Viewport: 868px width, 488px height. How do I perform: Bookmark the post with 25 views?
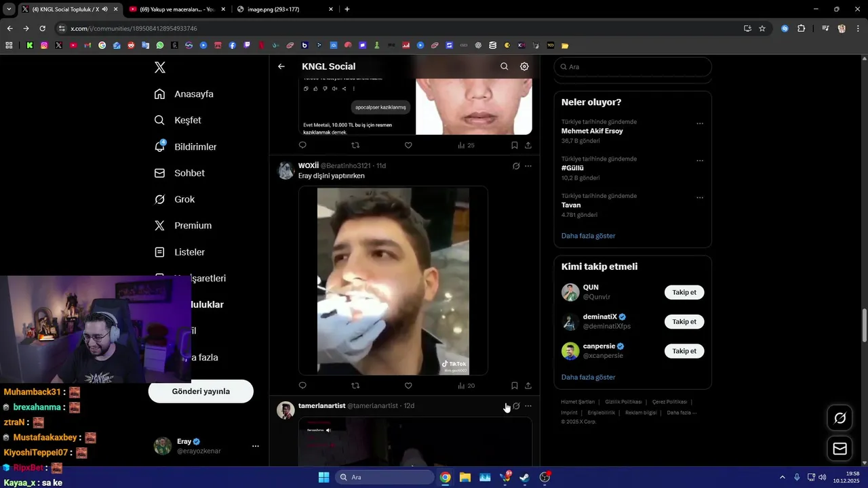(514, 145)
